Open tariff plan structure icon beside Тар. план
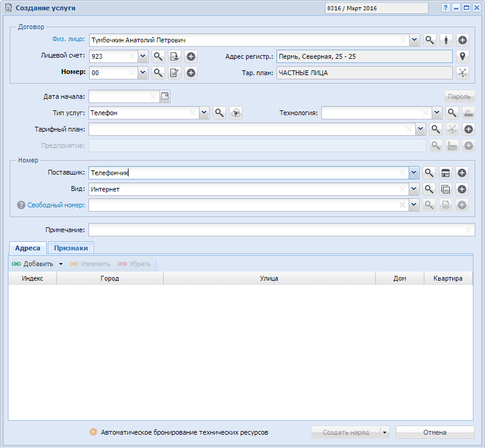Image resolution: width=485 pixels, height=448 pixels. pos(463,73)
